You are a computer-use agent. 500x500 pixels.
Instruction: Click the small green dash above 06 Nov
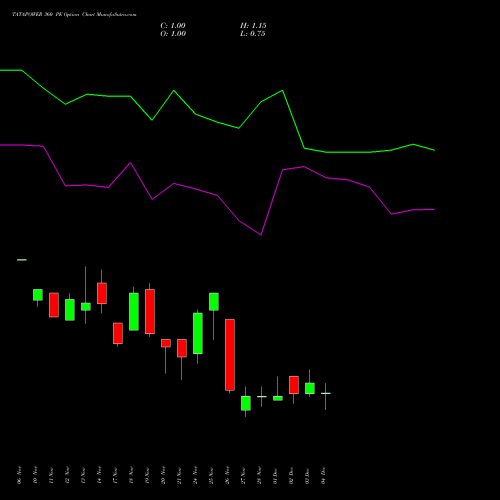point(22,260)
